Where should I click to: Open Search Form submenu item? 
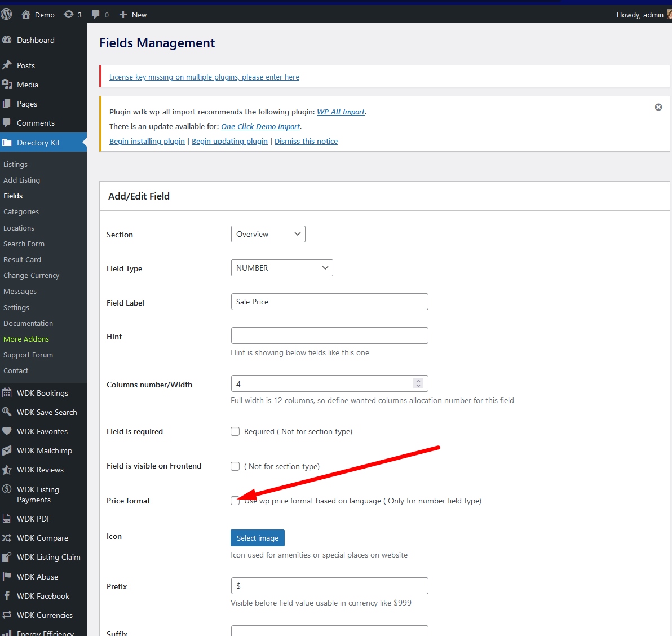24,244
